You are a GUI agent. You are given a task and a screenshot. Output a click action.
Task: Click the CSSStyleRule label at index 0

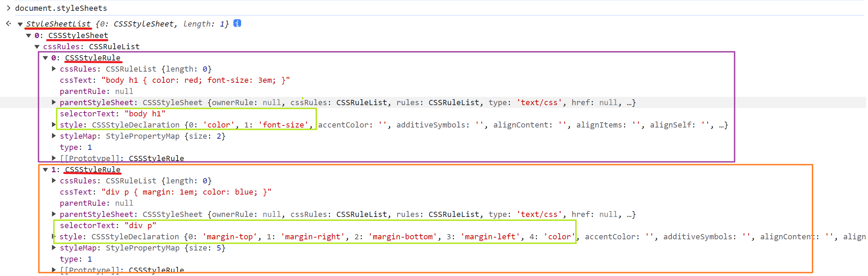[x=93, y=58]
